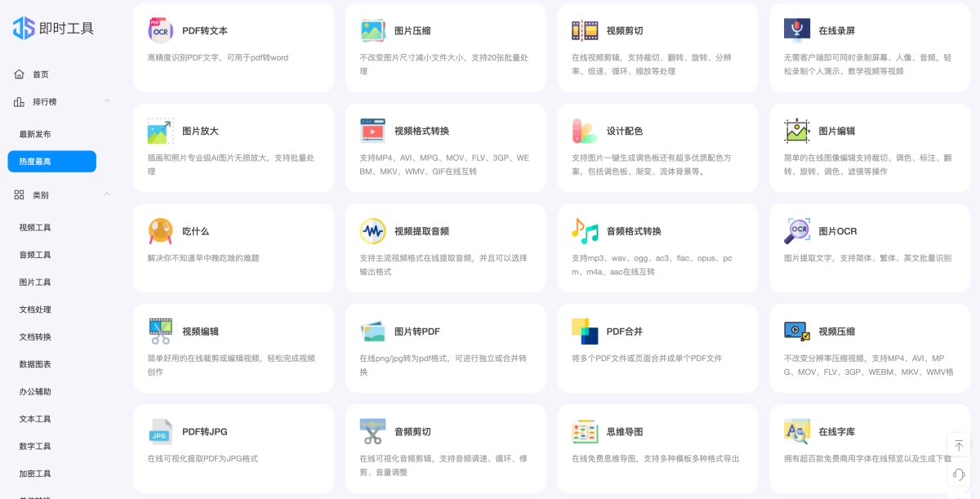Click the 图片编辑 crop icon
The height and width of the screenshot is (499, 980).
click(797, 131)
